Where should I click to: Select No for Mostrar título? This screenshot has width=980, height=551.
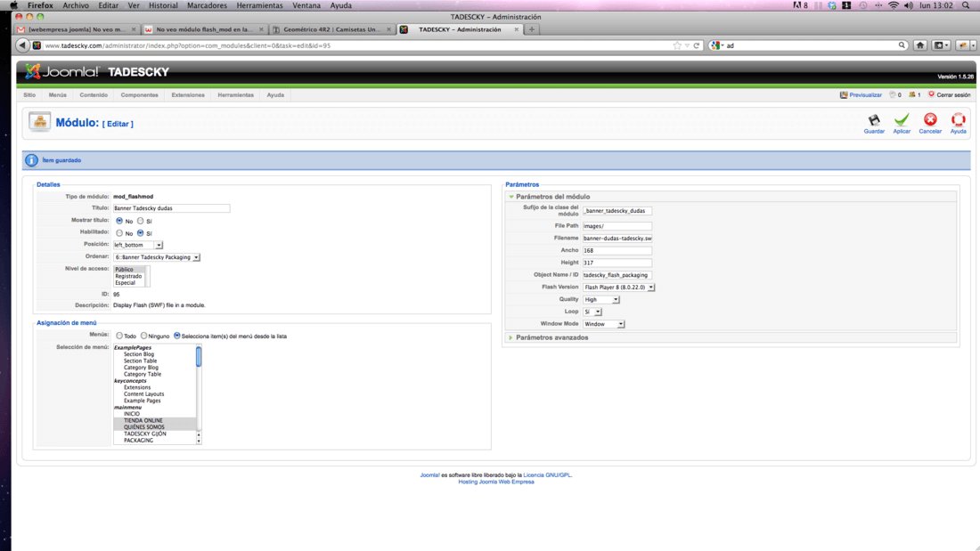click(x=119, y=221)
